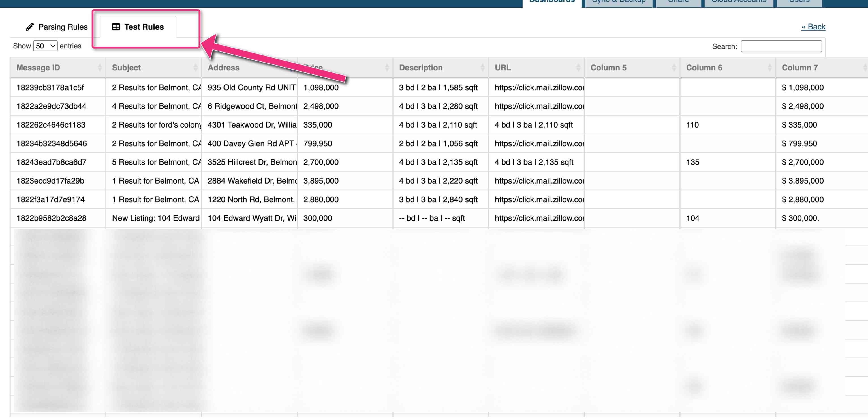
Task: Click address '1220 North Rd, Belmont'
Action: point(251,200)
